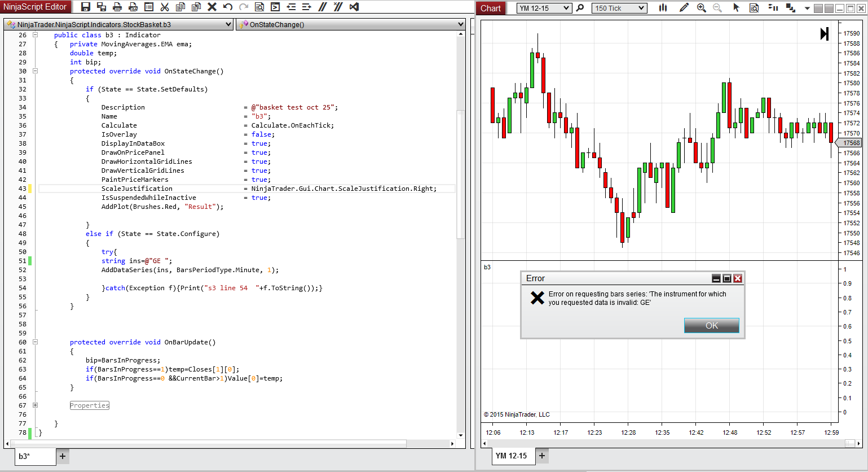Search instrument with the chart magnifier icon
The width and height of the screenshot is (868, 472).
point(580,8)
